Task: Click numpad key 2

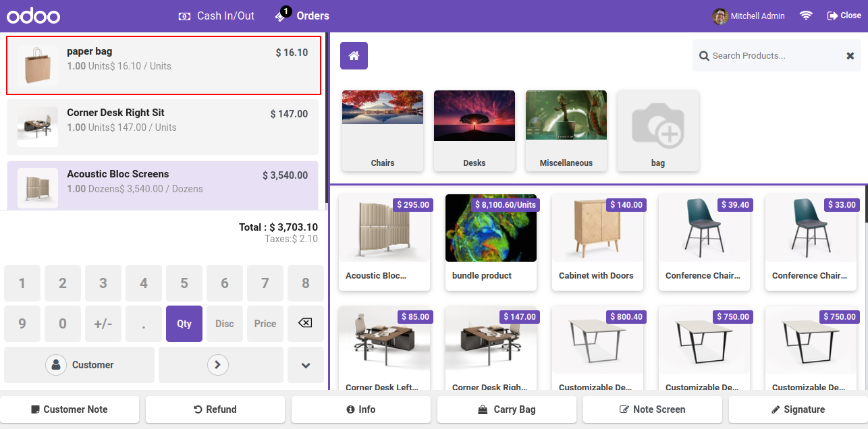Action: click(x=63, y=283)
